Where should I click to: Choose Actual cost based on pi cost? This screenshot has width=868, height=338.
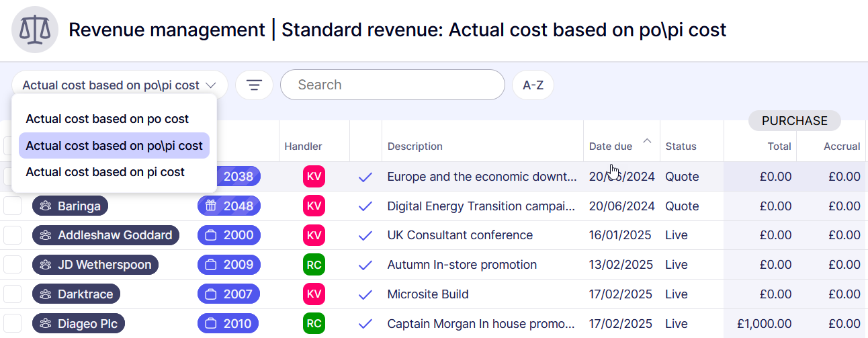[105, 172]
